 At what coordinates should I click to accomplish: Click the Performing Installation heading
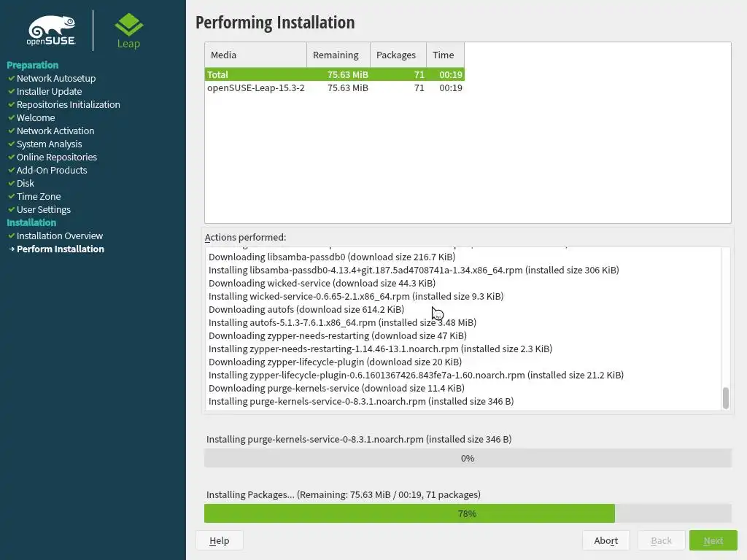click(x=275, y=23)
